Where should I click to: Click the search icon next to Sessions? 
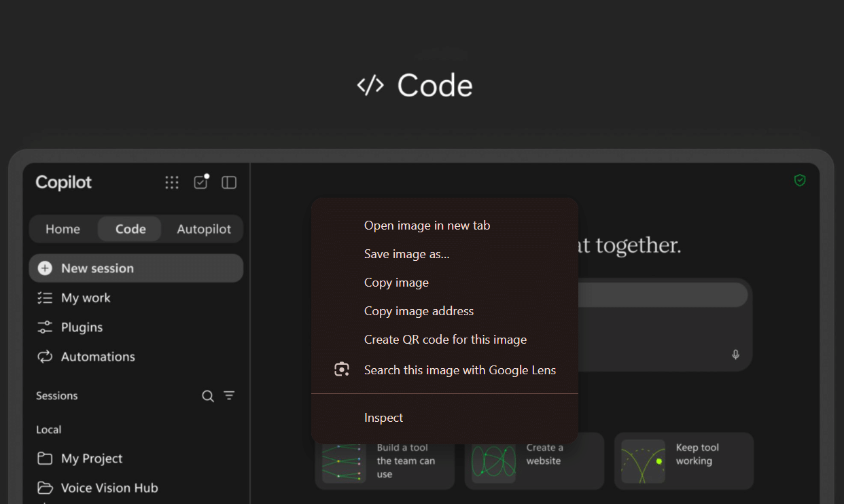[208, 396]
